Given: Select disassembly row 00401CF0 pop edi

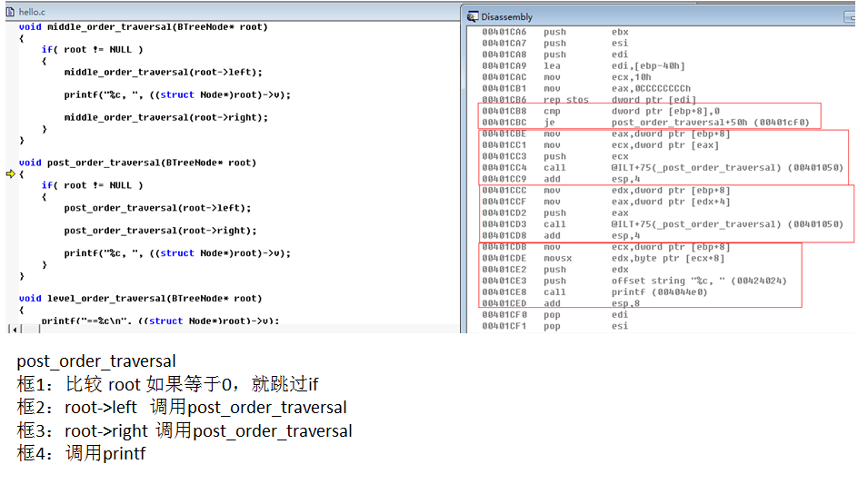Looking at the screenshot, I should 555,315.
